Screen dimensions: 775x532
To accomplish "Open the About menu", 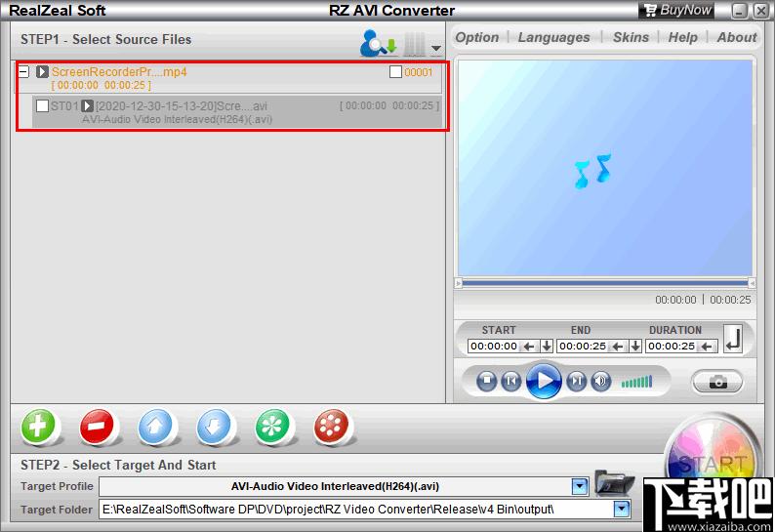I will coord(737,37).
